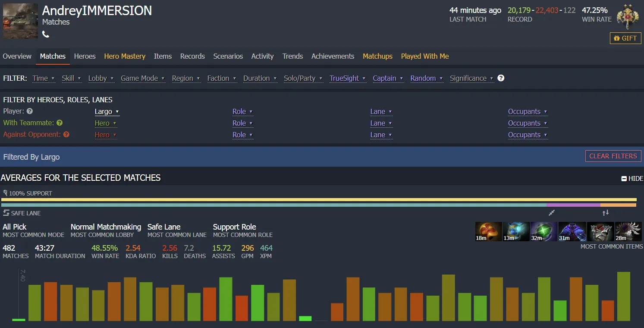Click the 18m orange boots item icon

[488, 231]
